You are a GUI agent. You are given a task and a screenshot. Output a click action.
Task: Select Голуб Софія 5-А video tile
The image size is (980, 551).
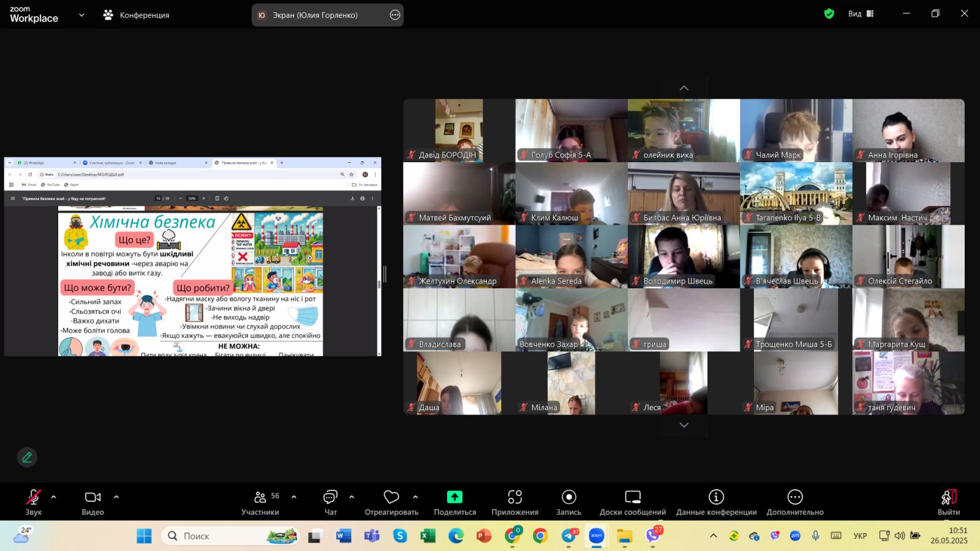(x=571, y=130)
